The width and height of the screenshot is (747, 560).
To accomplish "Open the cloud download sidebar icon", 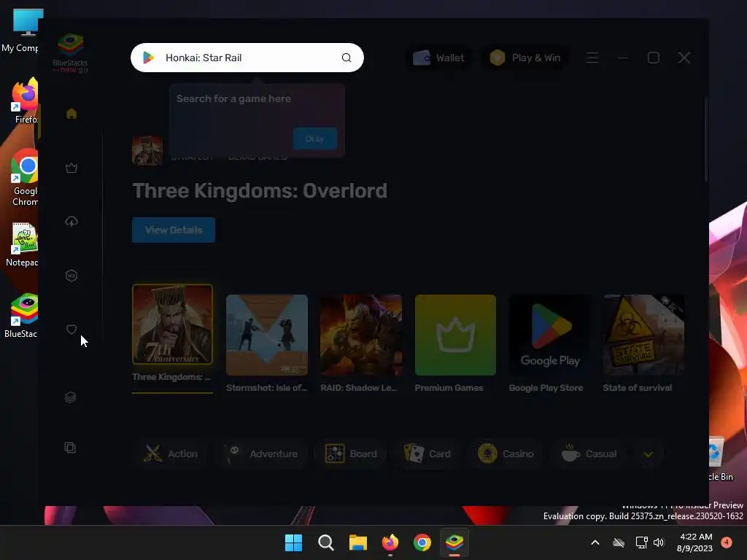I will pyautogui.click(x=71, y=222).
